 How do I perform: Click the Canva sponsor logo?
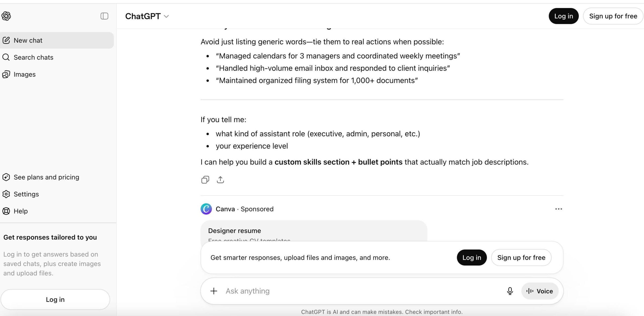[x=206, y=209]
